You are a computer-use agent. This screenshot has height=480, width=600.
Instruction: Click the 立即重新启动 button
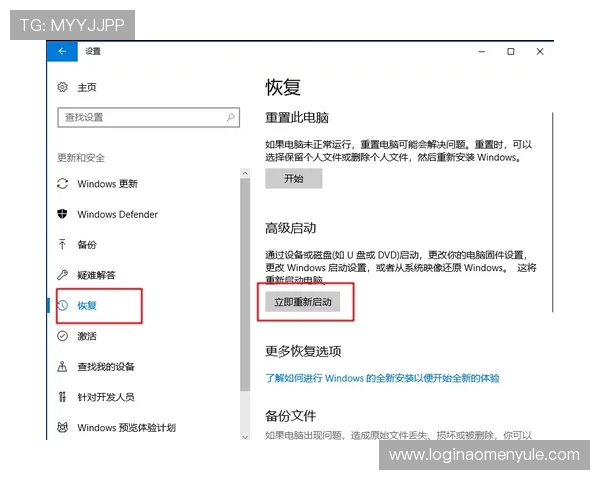coord(302,302)
